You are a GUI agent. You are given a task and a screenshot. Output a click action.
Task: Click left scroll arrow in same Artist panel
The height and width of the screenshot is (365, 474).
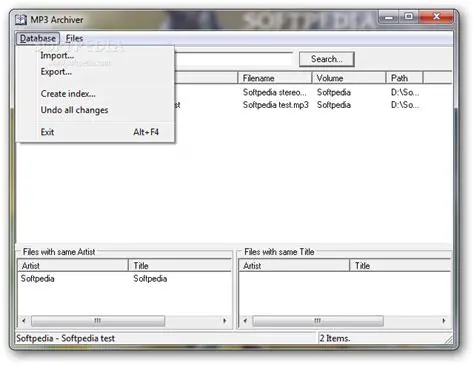coord(24,321)
